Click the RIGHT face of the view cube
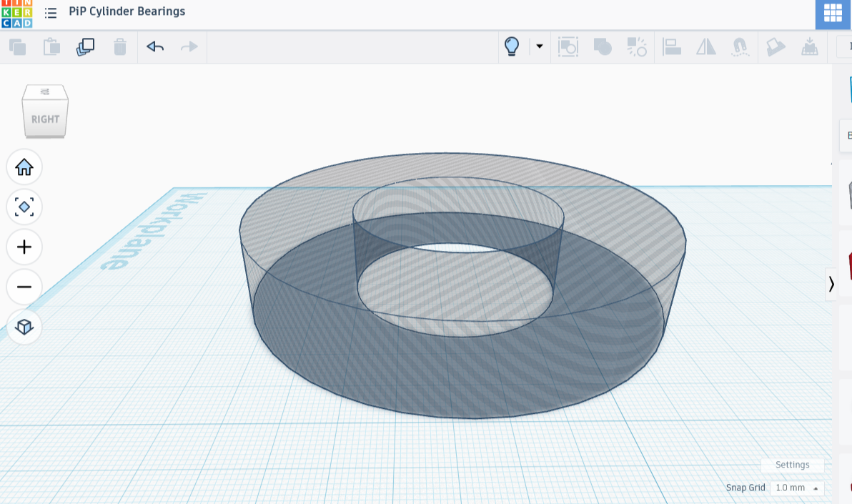This screenshot has width=852, height=504. [45, 118]
